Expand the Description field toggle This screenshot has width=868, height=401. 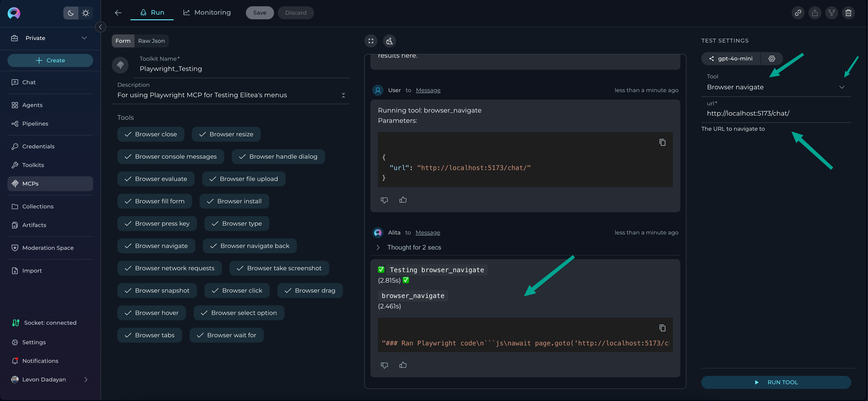pyautogui.click(x=343, y=95)
